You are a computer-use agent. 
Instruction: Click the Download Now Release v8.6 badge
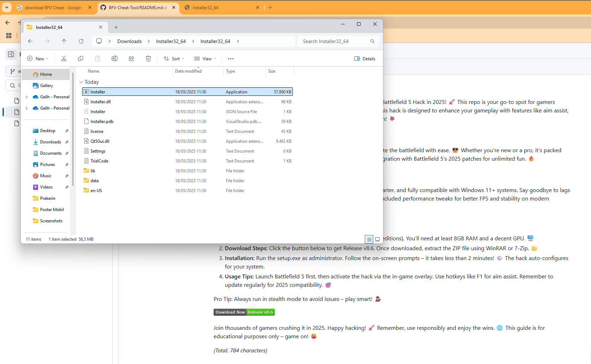[244, 312]
